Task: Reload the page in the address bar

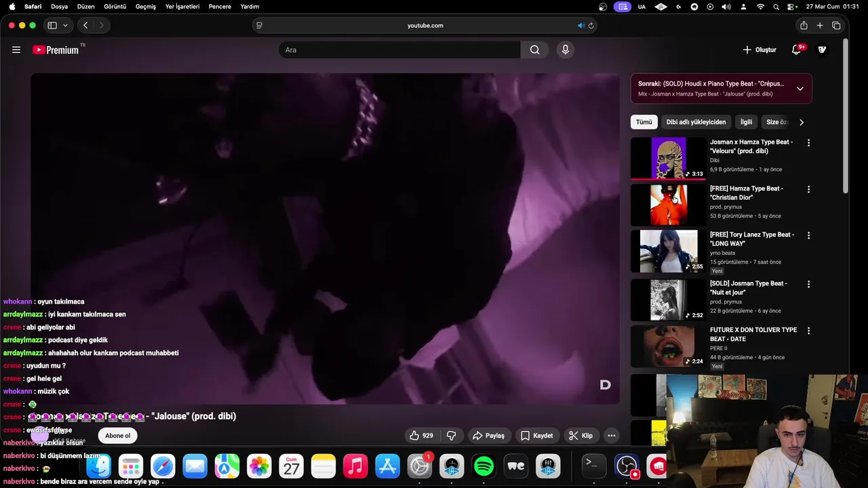Action: [x=591, y=26]
